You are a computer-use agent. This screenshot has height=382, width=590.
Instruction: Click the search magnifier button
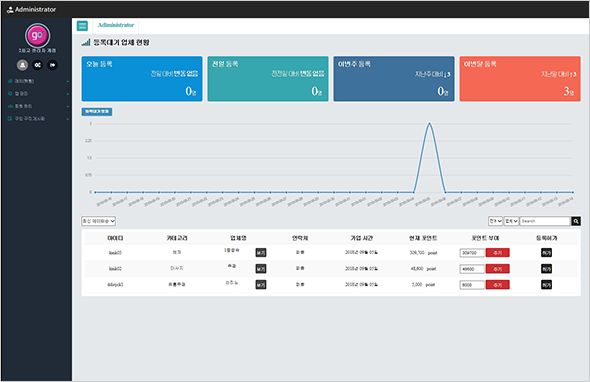coord(576,221)
